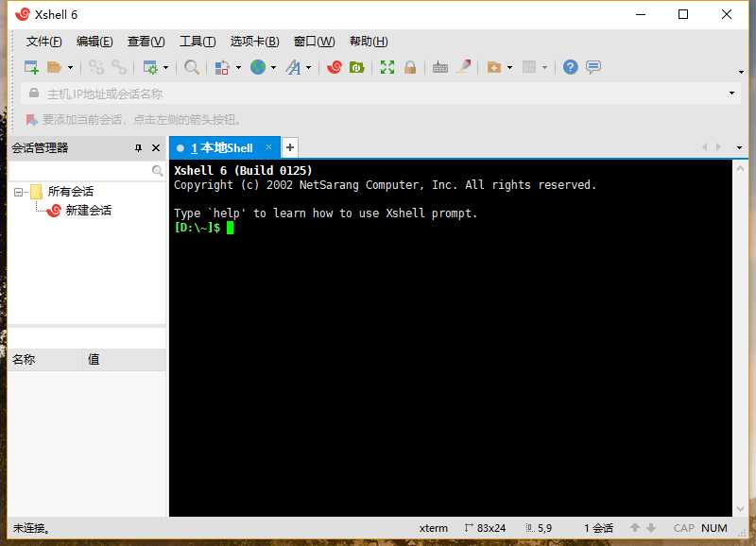Click the grayed connect icon
Viewport: 756px width, 546px height.
click(96, 67)
